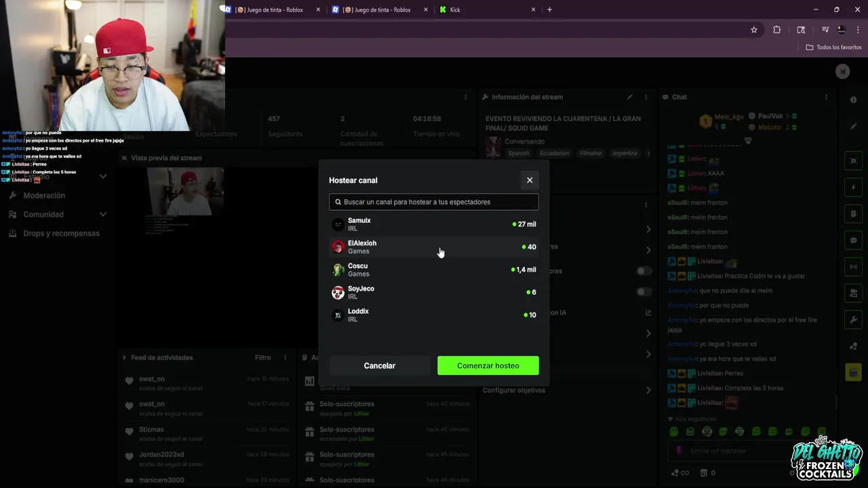Viewport: 868px width, 488px height.
Task: Open three-dot menu of Feed de actividades
Action: tap(285, 358)
